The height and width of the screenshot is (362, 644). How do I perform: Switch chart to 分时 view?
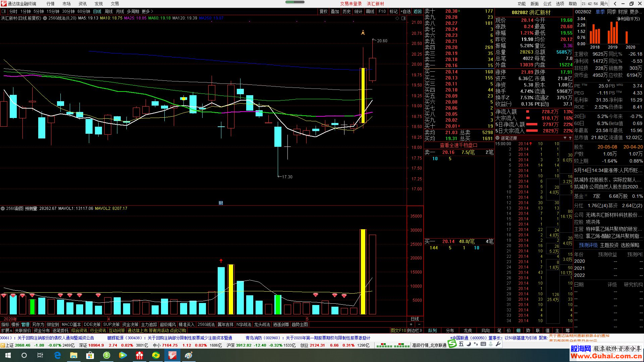[x=13, y=11]
